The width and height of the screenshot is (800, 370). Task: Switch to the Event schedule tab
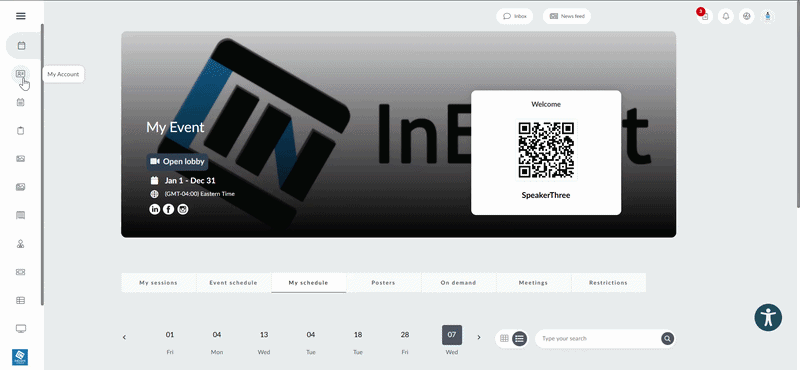(234, 283)
